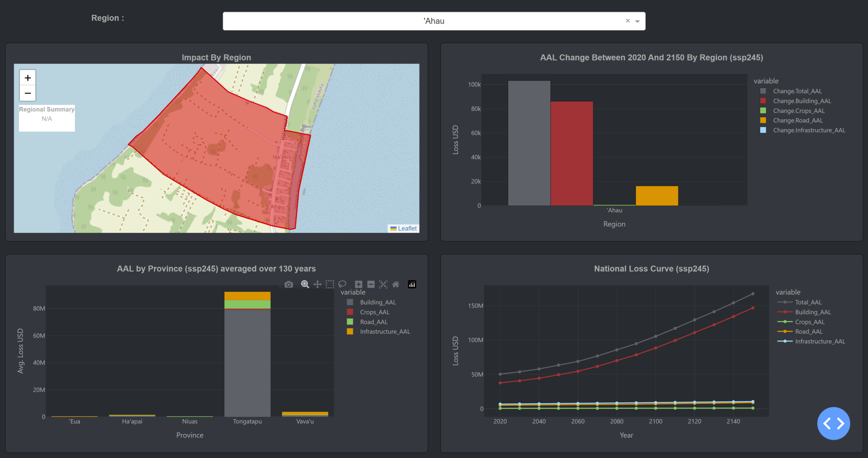Toggle Change.Road_AAL legend entry
The height and width of the screenshot is (458, 868).
(x=791, y=120)
